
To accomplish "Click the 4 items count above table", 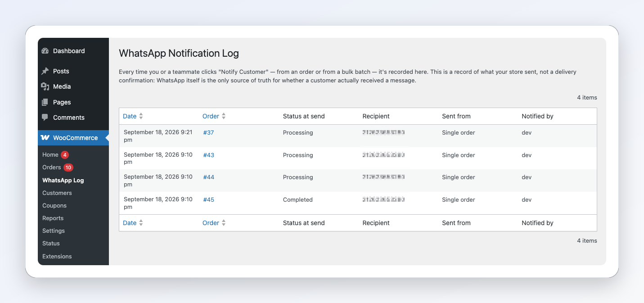I will click(x=587, y=98).
